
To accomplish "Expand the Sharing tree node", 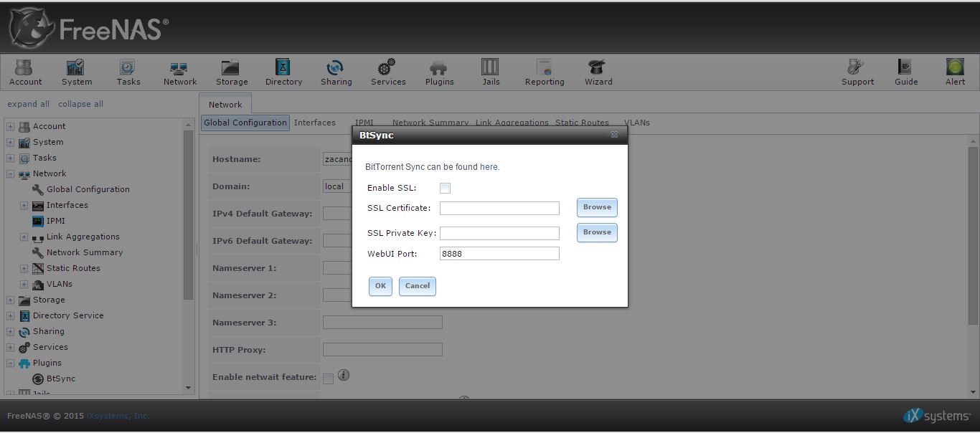I will pyautogui.click(x=11, y=331).
